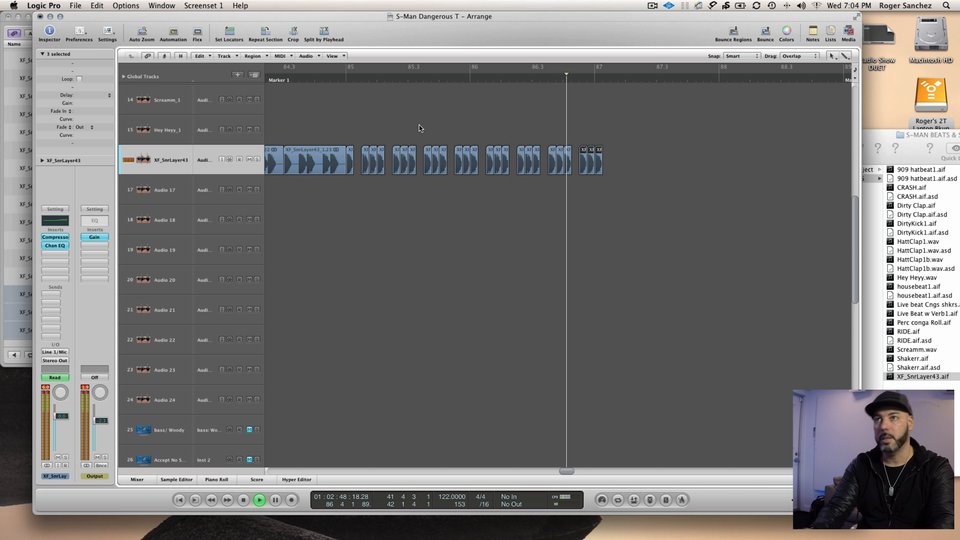Click the XF_SnrLayer43 track icon
960x540 pixels.
(x=143, y=160)
